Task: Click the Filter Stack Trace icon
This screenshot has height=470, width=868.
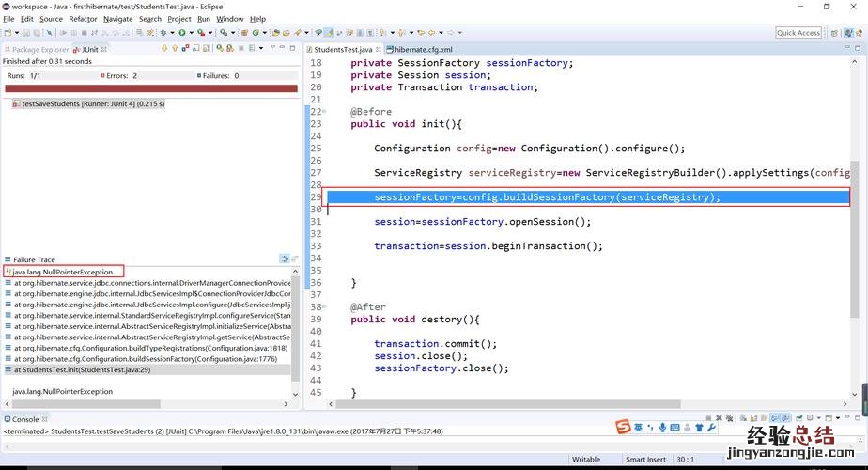Action: 285,258
